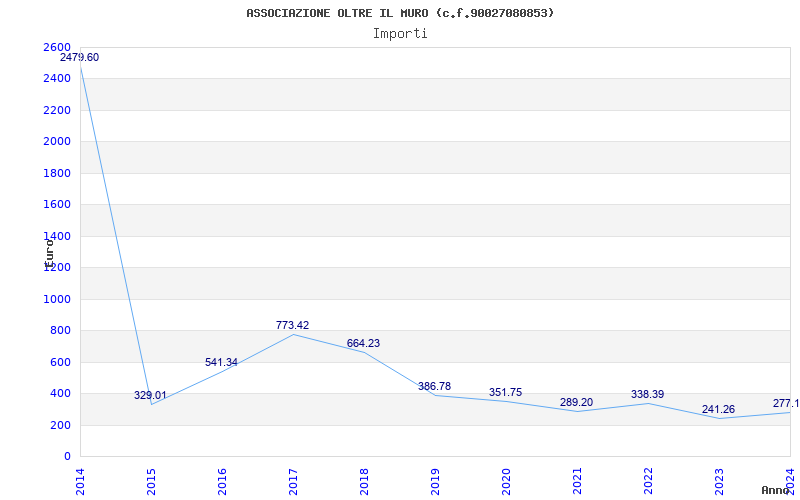
Task: Select the 2014 x-axis year label
Action: coord(80,482)
